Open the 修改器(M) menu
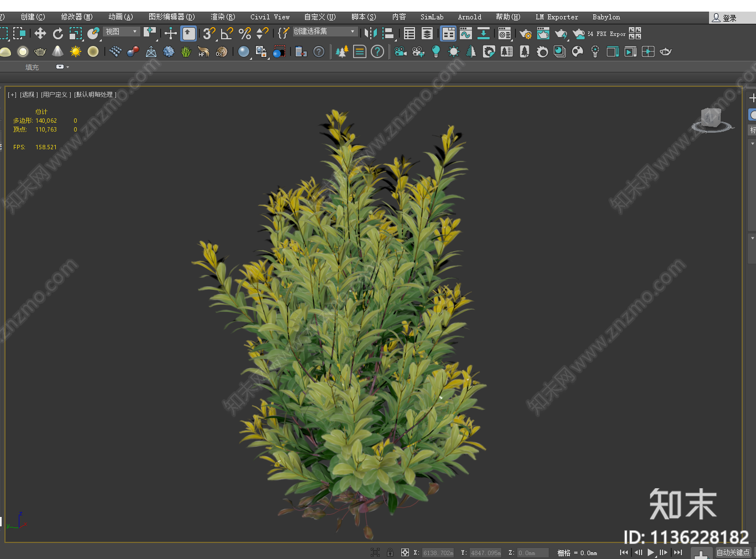This screenshot has width=756, height=559. pyautogui.click(x=77, y=17)
